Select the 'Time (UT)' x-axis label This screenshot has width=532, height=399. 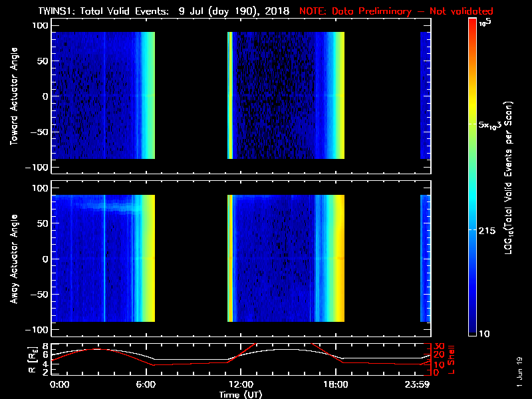click(x=241, y=394)
